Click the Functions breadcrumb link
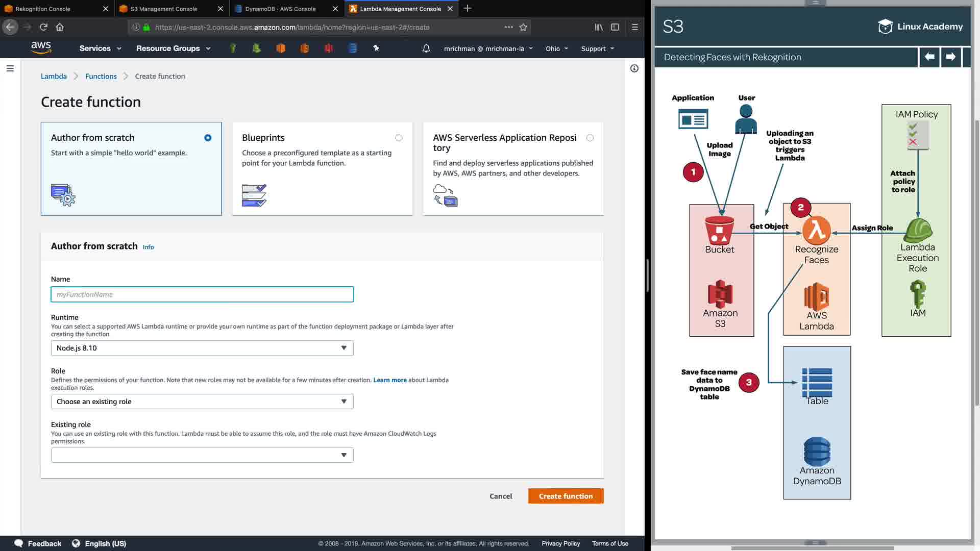Viewport: 980px width, 551px height. tap(101, 76)
